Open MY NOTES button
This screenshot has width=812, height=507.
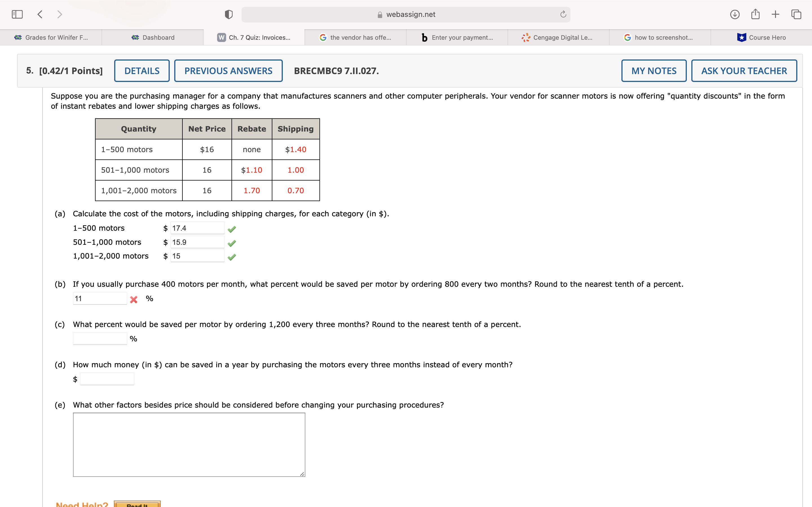[653, 71]
